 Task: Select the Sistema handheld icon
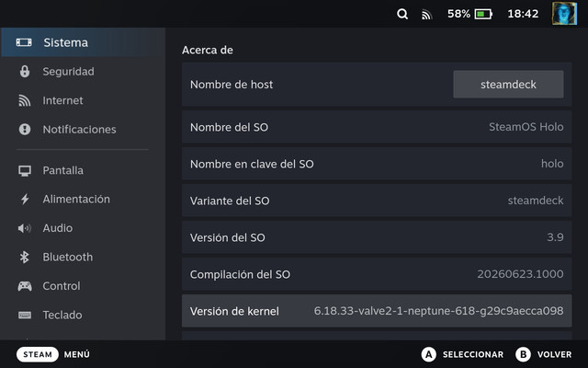[24, 42]
